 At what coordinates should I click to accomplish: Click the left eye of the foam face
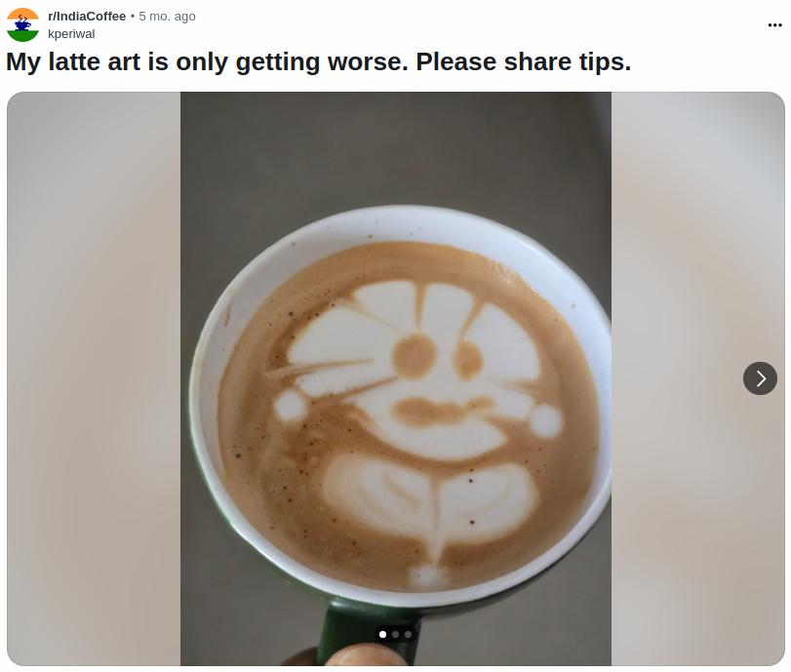tap(415, 357)
